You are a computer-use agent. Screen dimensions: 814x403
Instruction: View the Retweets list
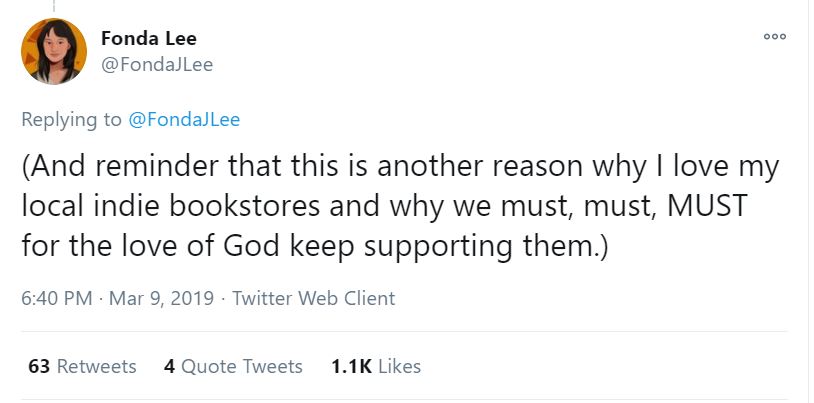pos(96,367)
